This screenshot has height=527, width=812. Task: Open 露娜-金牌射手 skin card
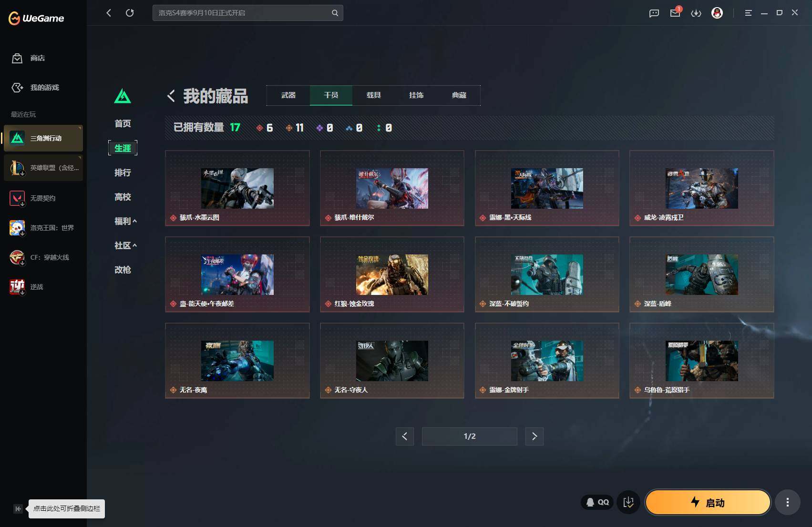[547, 361]
